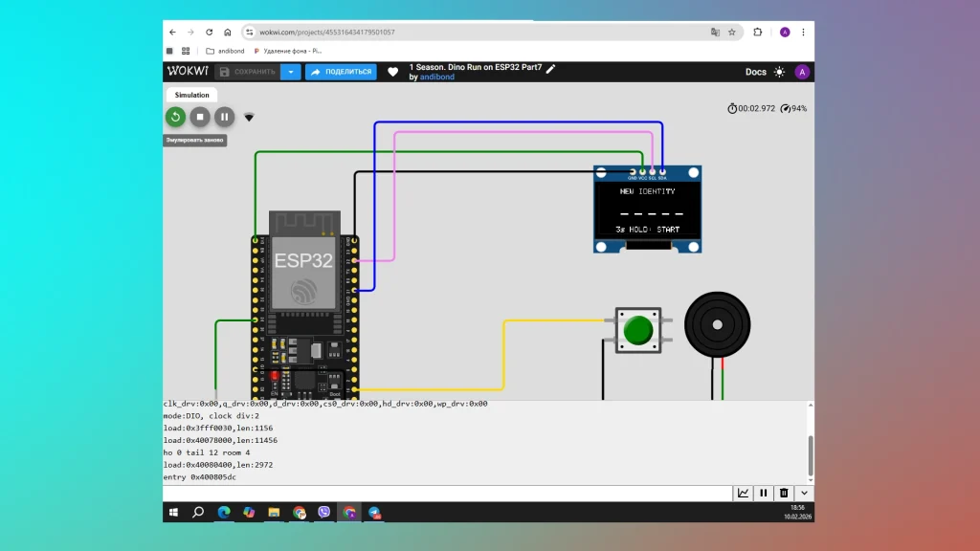Click the serial monitor scrollbar thumb
This screenshot has height=551, width=980.
point(811,456)
